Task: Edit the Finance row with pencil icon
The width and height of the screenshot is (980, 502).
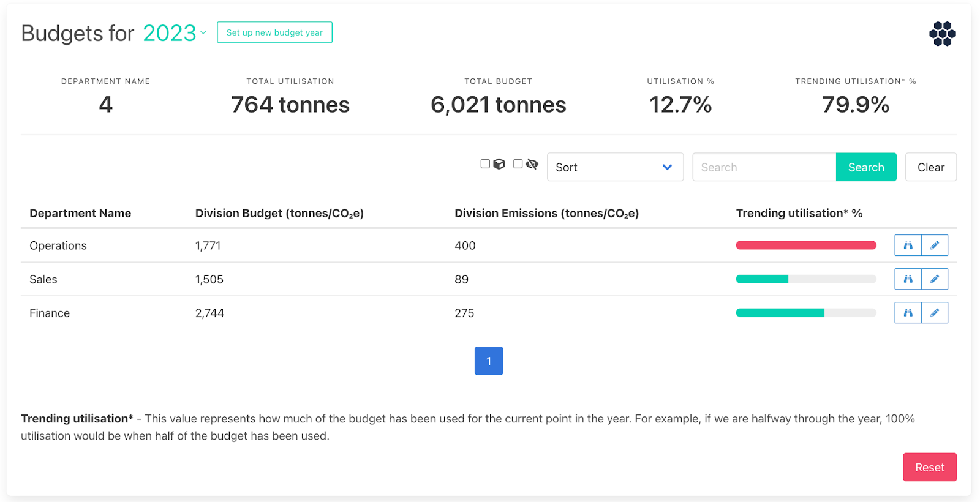Action: point(935,313)
